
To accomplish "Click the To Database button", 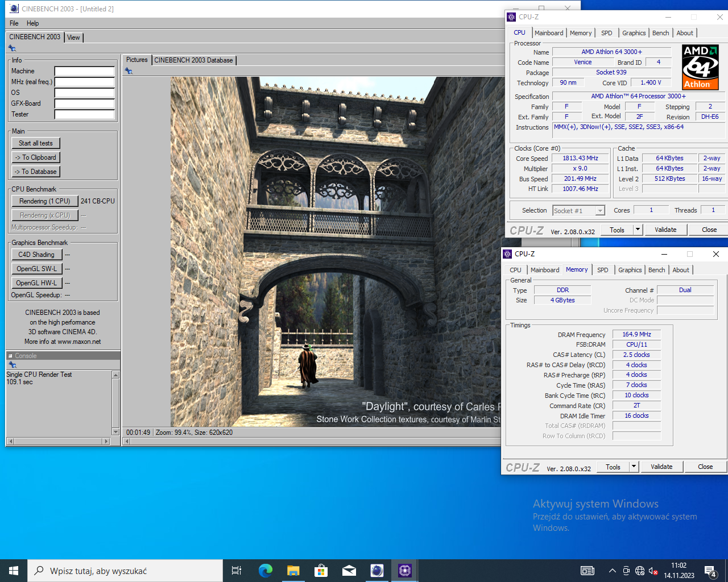I will pos(36,172).
